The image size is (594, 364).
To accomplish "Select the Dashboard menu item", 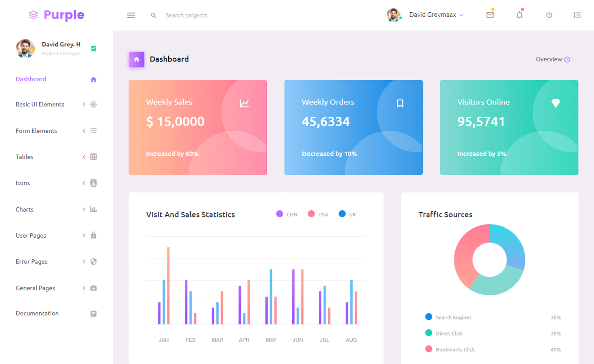I will tap(30, 78).
